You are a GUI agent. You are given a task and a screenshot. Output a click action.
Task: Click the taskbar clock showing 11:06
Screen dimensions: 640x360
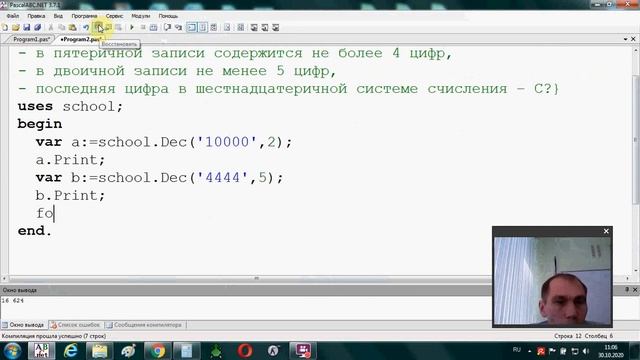(x=611, y=351)
